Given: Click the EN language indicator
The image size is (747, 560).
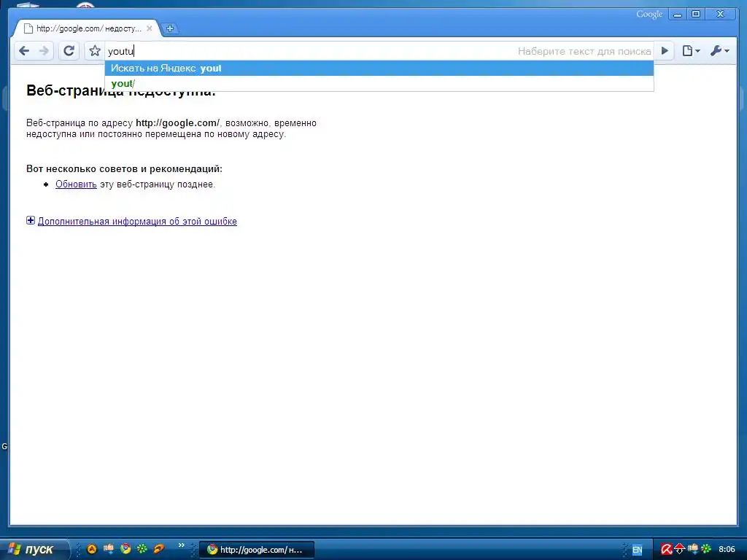Looking at the screenshot, I should point(637,550).
